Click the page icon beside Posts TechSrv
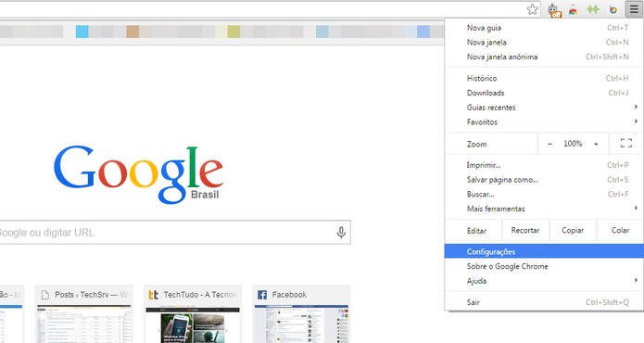Screen dimensions: 644x343 pos(45,295)
